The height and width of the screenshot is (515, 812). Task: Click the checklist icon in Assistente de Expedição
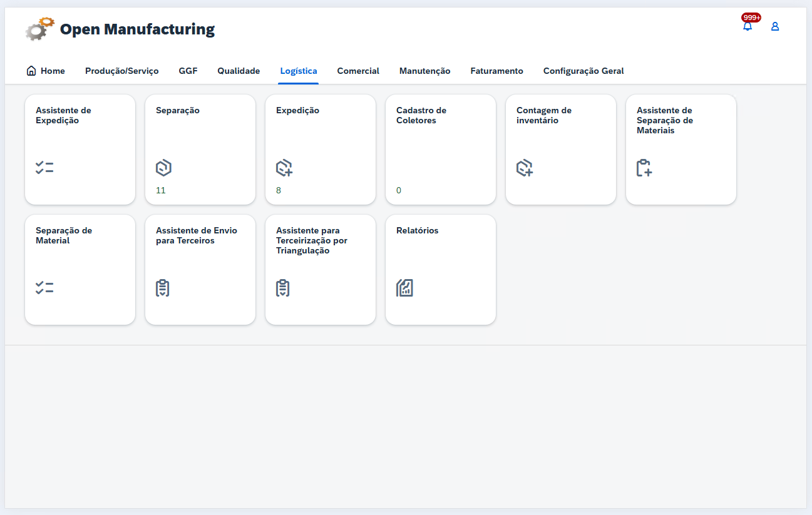[x=44, y=168]
